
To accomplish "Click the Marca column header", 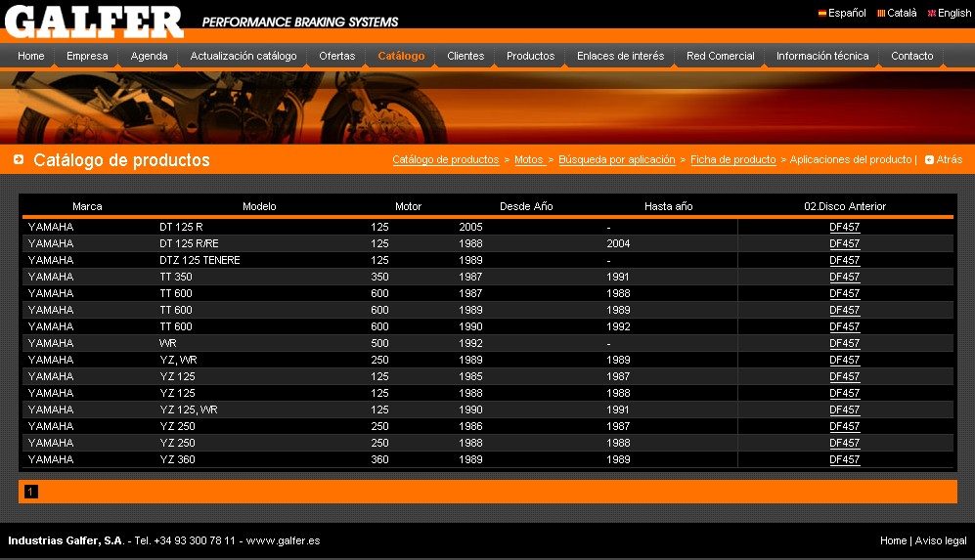I will coord(87,206).
